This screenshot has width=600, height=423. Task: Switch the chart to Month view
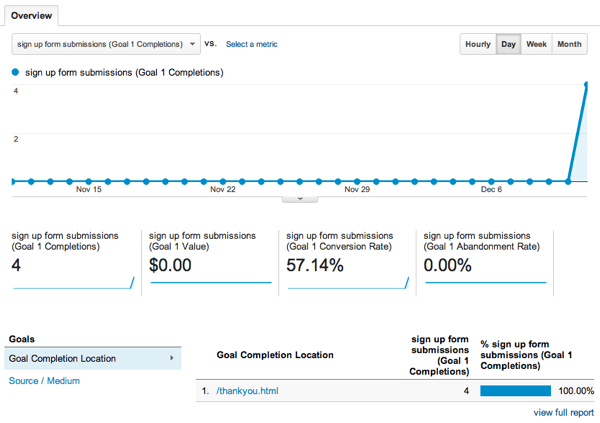[x=569, y=44]
